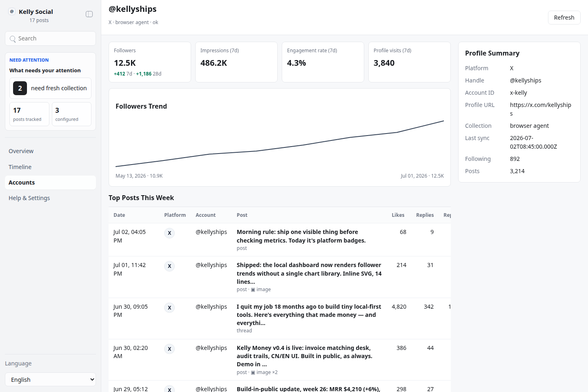Viewport: 588px width, 392px height.
Task: Click the 'Jul 01, 2026 · 12.5K' chart label
Action: (x=422, y=176)
